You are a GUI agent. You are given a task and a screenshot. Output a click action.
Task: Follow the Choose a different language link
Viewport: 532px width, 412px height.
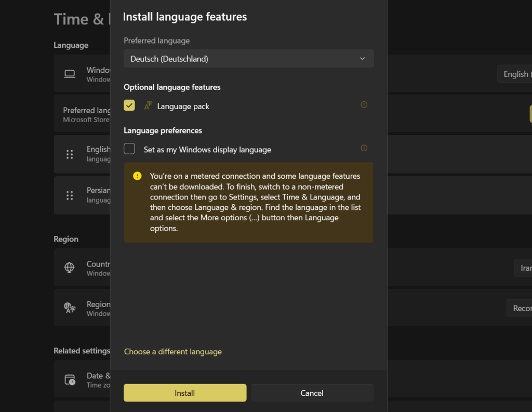pos(172,352)
